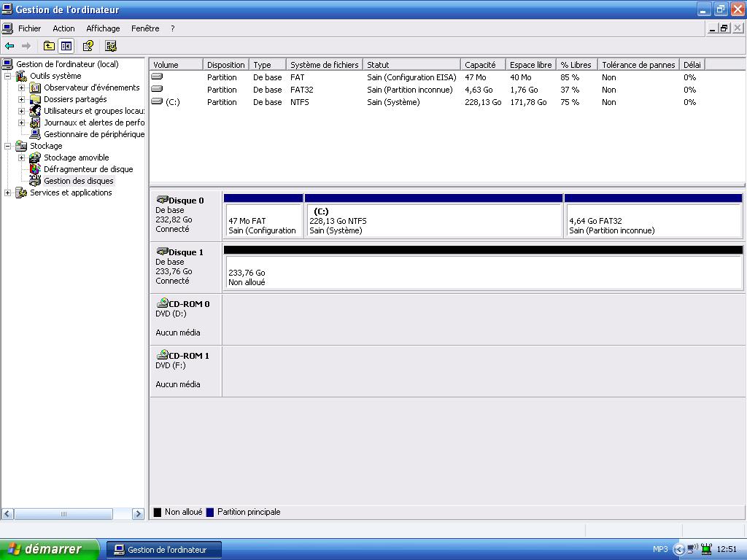Click the (C:) volume drive icon
747x560 pixels.
pyautogui.click(x=157, y=101)
